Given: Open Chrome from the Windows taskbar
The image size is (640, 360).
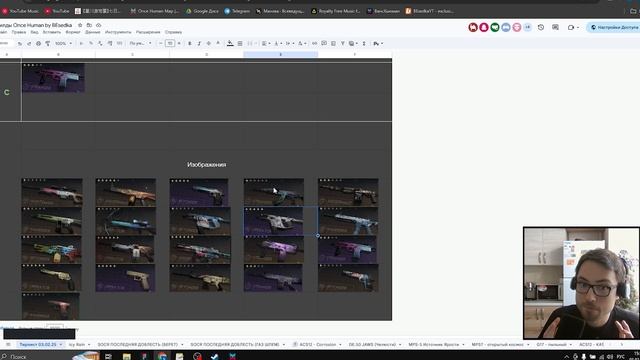Looking at the screenshot, I should pyautogui.click(x=162, y=356).
